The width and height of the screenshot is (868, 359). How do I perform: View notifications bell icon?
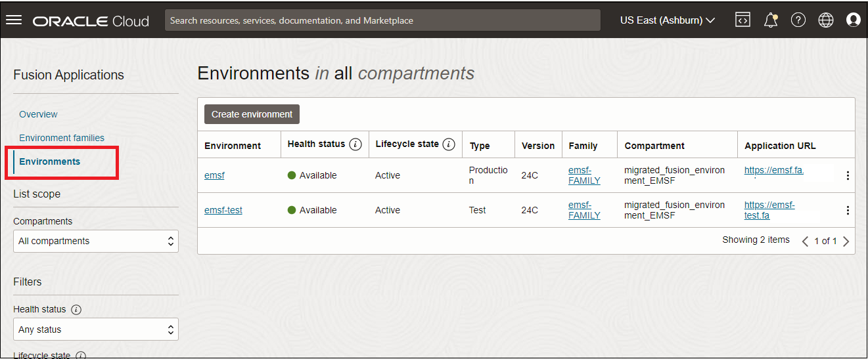(770, 20)
